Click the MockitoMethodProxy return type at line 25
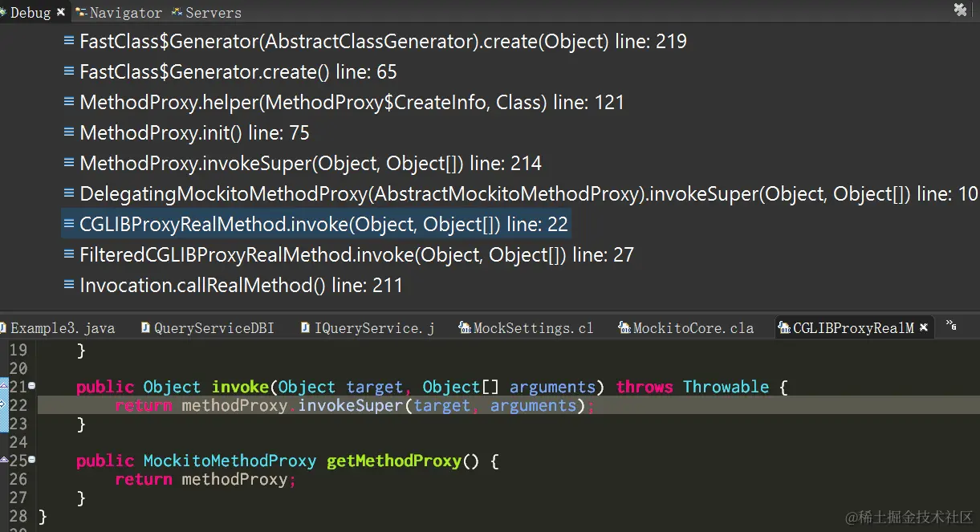Viewport: 980px width, 532px height. coord(230,461)
